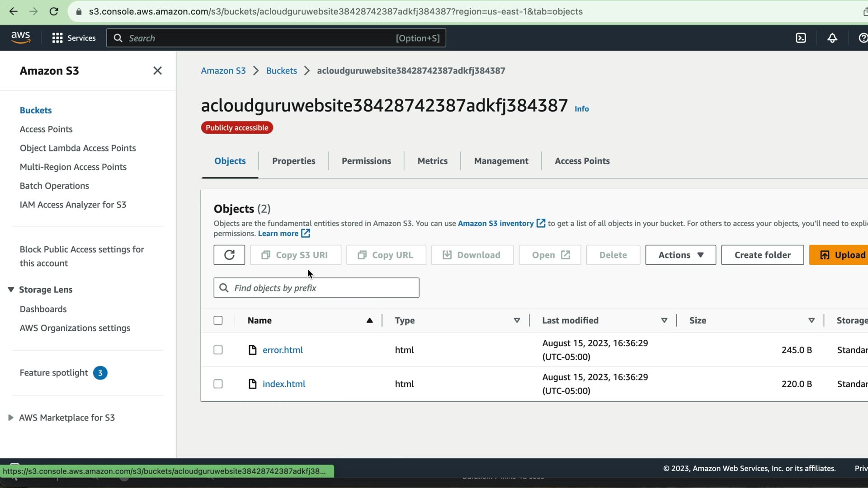Screen dimensions: 868x488
Task: Click the refresh objects button
Action: click(229, 255)
